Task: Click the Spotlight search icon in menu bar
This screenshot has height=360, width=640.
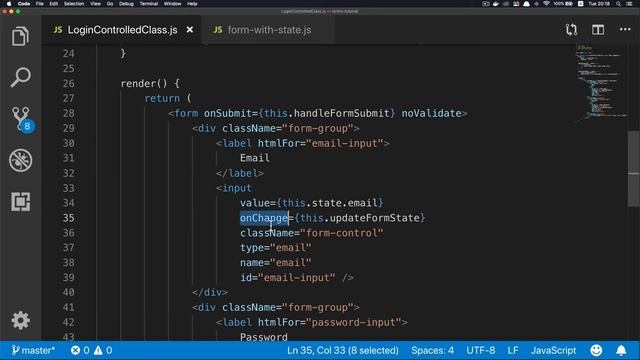Action: [618, 4]
